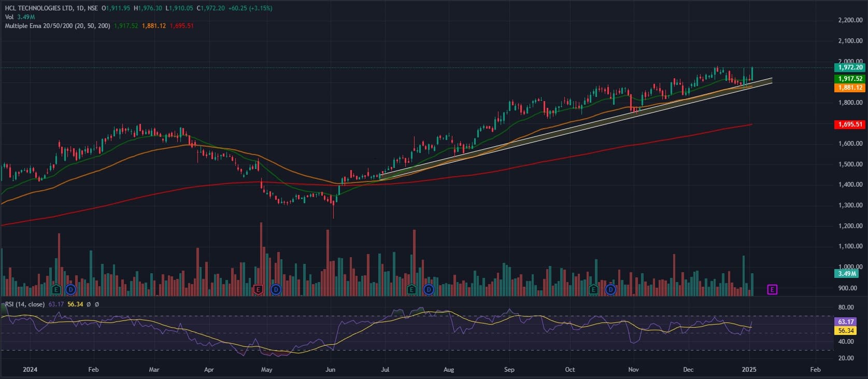Open the January earnings marker E icon
Screen dimensions: 868x379
[x=56, y=289]
